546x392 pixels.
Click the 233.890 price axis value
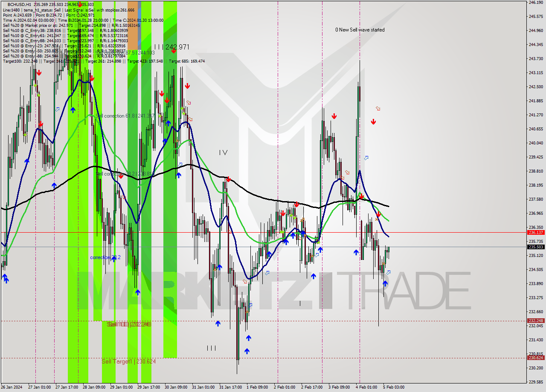(x=535, y=283)
